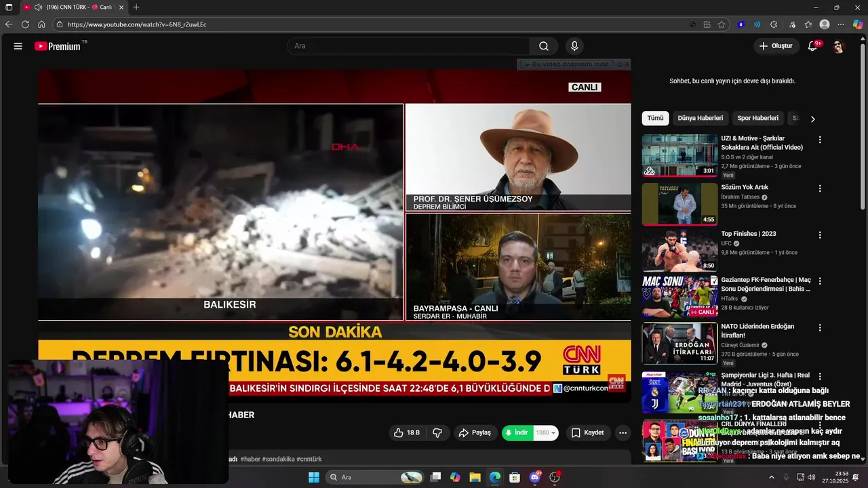Image resolution: width=868 pixels, height=488 pixels.
Task: Open options for Top Finishes 2023 video
Action: pos(820,235)
